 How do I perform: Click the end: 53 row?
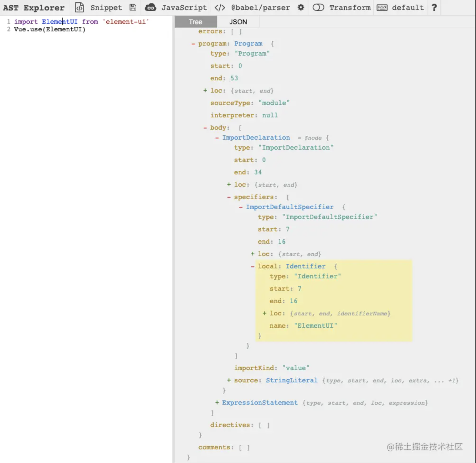[x=224, y=78]
